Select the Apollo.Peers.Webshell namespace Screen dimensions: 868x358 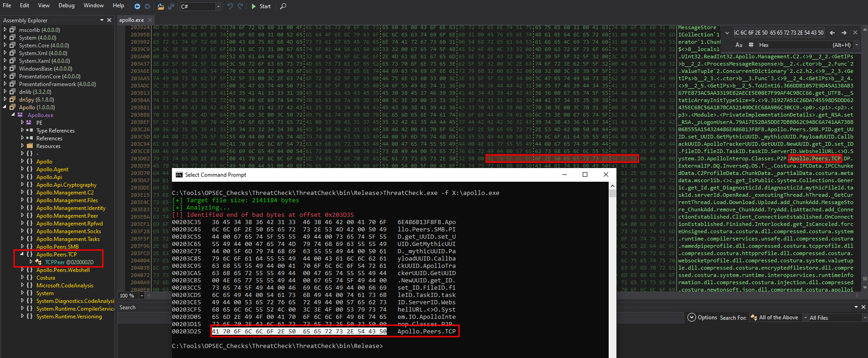(x=63, y=270)
